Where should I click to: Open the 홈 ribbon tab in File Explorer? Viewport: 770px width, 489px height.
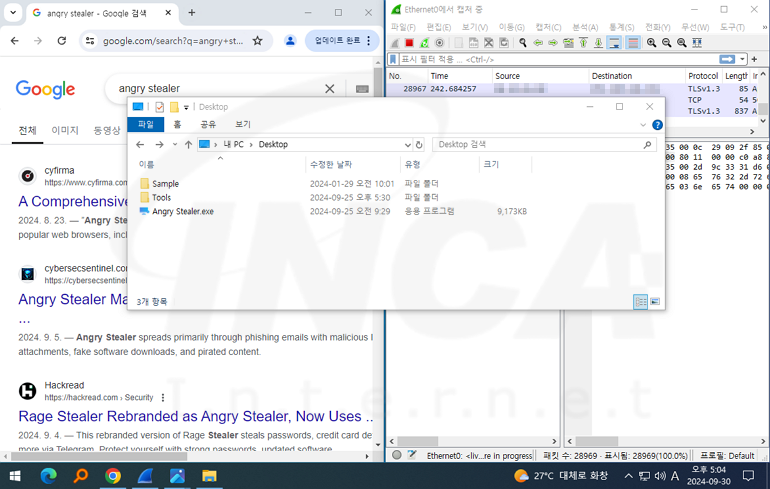tap(177, 124)
